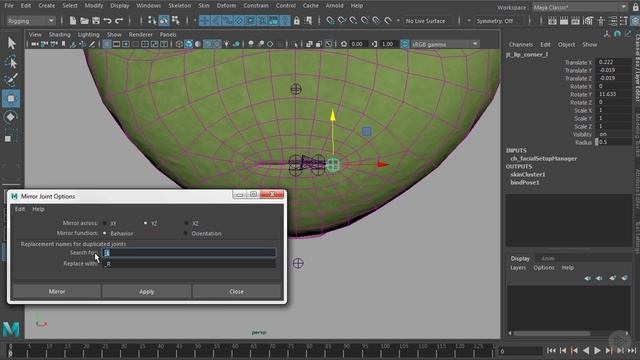Open the camera bookmarks icon
The image size is (640, 360).
coord(63,44)
